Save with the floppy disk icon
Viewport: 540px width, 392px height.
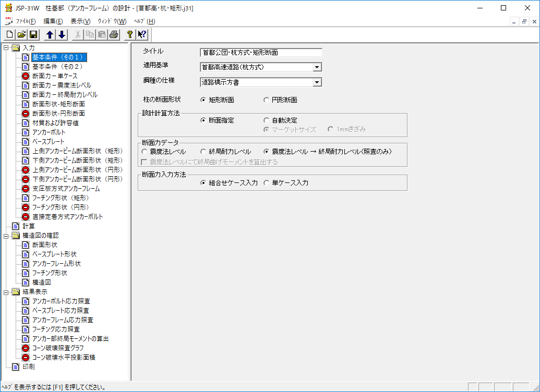pos(33,35)
